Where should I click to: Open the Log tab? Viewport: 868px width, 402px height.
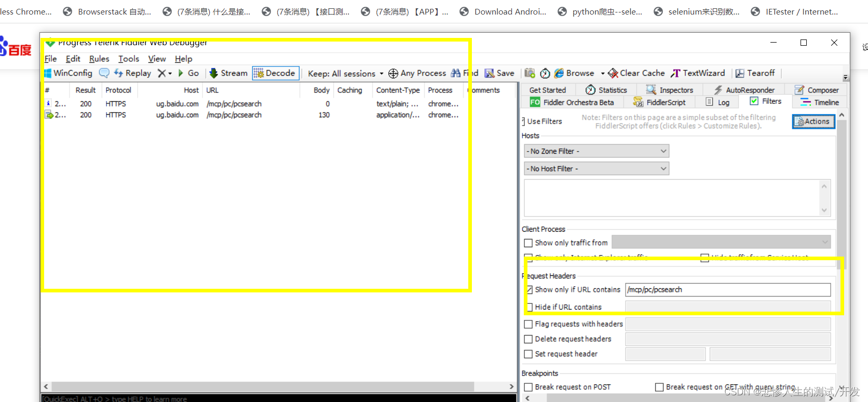[717, 102]
